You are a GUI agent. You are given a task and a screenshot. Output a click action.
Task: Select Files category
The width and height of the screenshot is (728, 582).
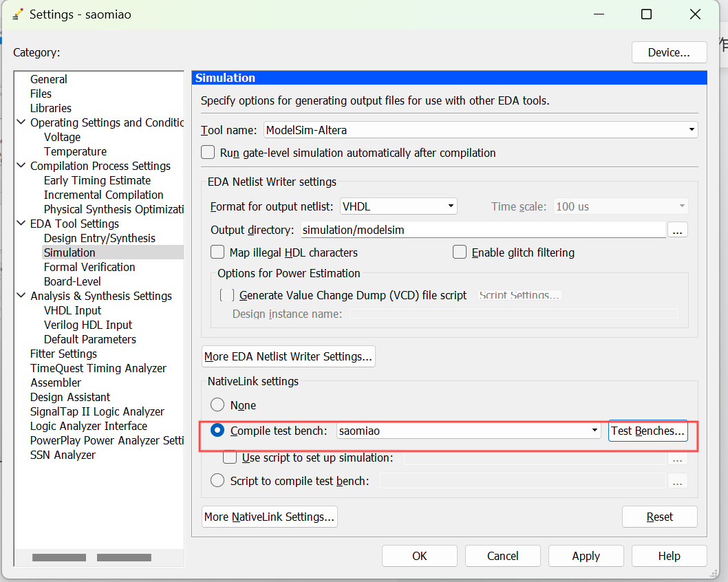pyautogui.click(x=41, y=94)
